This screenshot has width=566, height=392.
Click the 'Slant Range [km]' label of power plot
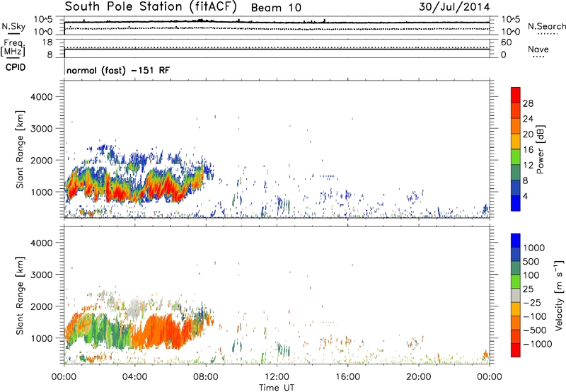(x=20, y=149)
